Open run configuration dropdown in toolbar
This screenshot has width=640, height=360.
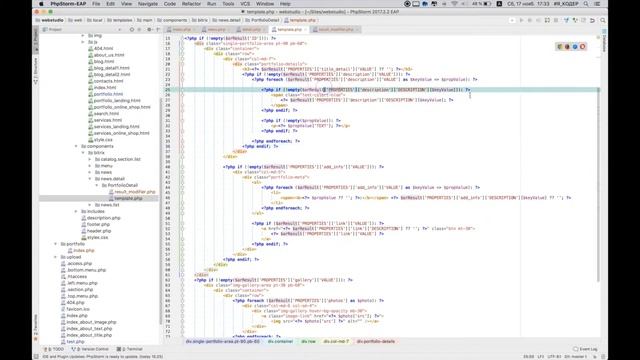(x=512, y=20)
